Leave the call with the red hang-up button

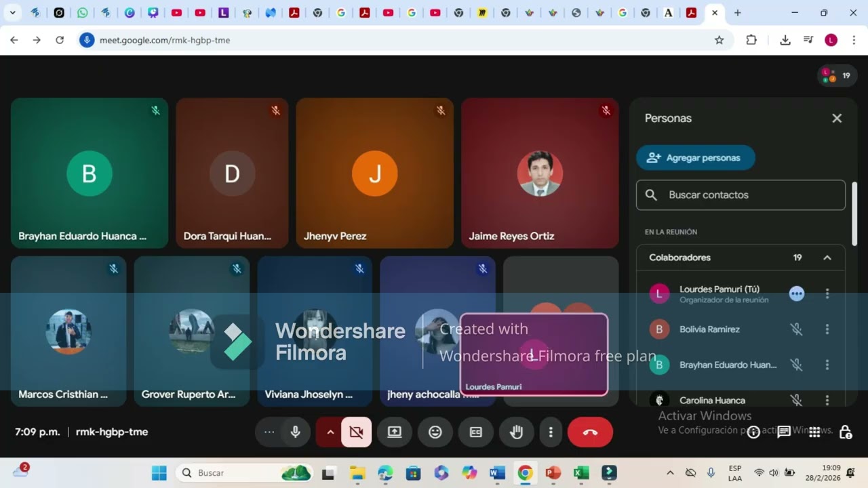pyautogui.click(x=590, y=432)
